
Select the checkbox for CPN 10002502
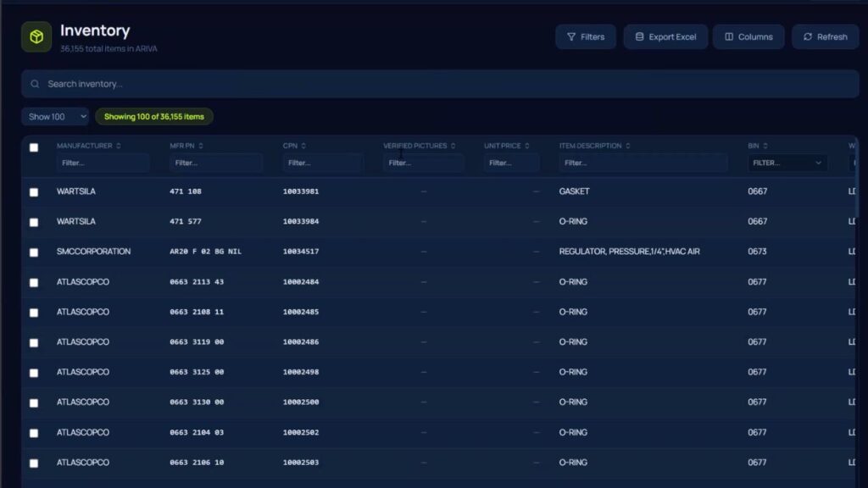(x=34, y=433)
